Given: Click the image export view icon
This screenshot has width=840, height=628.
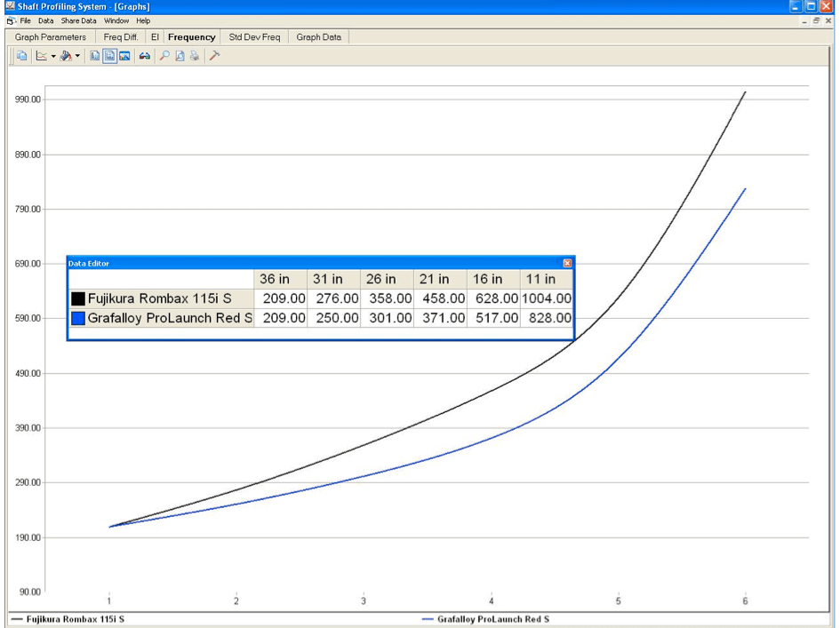Looking at the screenshot, I should click(x=125, y=55).
